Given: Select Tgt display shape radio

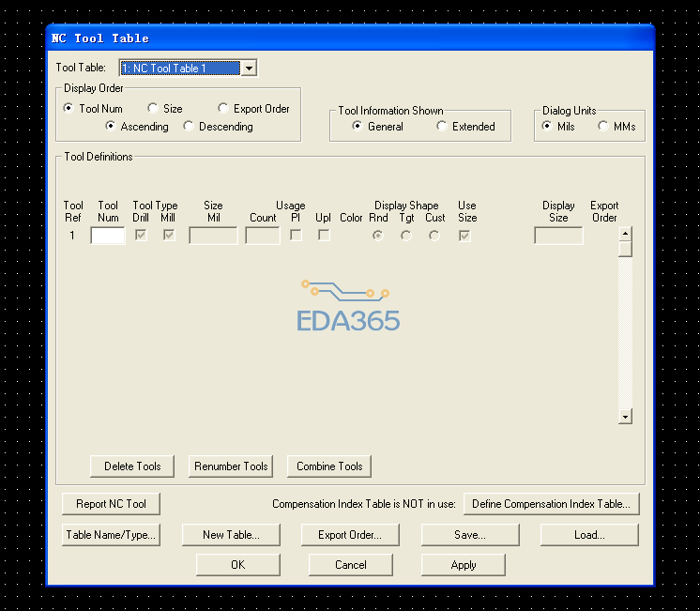Looking at the screenshot, I should click(406, 236).
